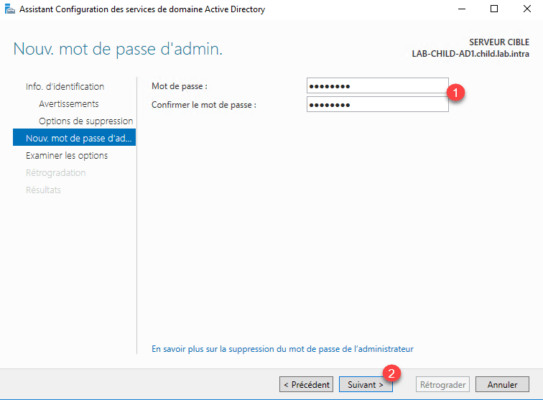Jump to Examiner les options step
Screen dimensions: 543x400
click(66, 156)
